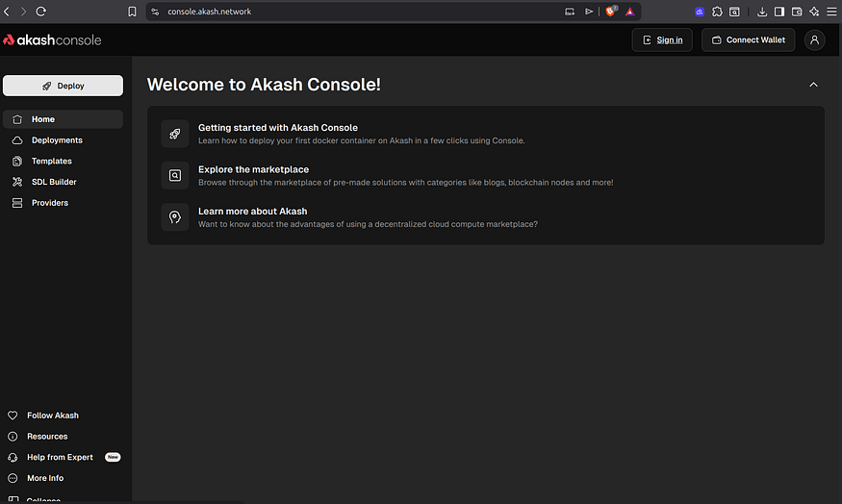Click the rocket icon beside Getting started
The width and height of the screenshot is (842, 504).
(x=175, y=134)
